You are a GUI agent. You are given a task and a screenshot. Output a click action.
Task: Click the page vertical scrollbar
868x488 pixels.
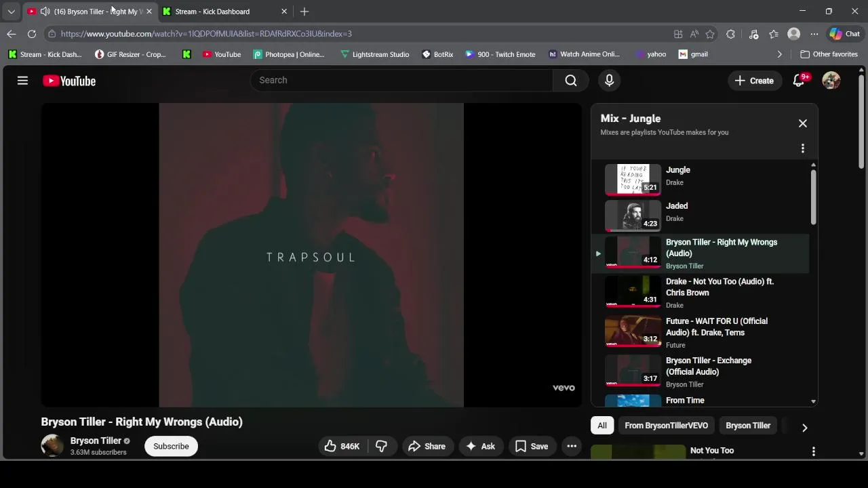click(861, 122)
